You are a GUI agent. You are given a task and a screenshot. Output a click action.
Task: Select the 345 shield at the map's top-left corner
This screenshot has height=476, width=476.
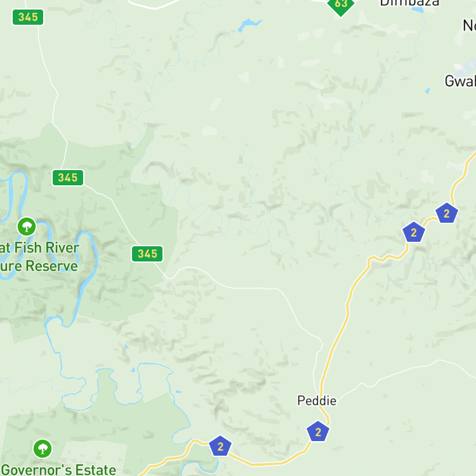coord(28,17)
